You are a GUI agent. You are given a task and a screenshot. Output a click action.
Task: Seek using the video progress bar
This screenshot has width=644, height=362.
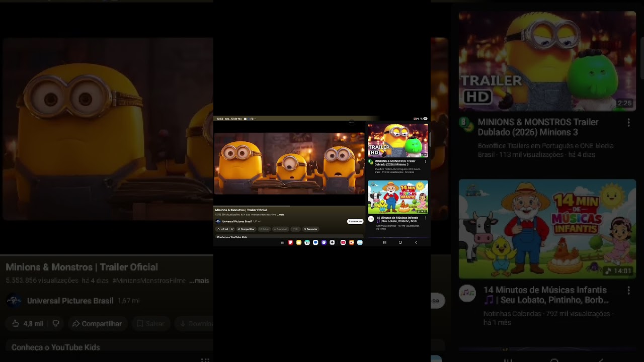tap(289, 206)
